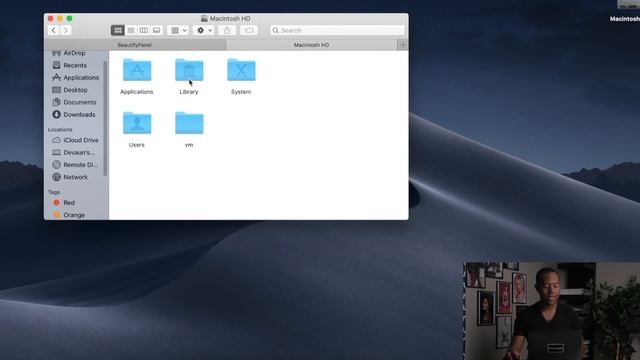
Task: Open the vm folder icon
Action: pyautogui.click(x=189, y=123)
